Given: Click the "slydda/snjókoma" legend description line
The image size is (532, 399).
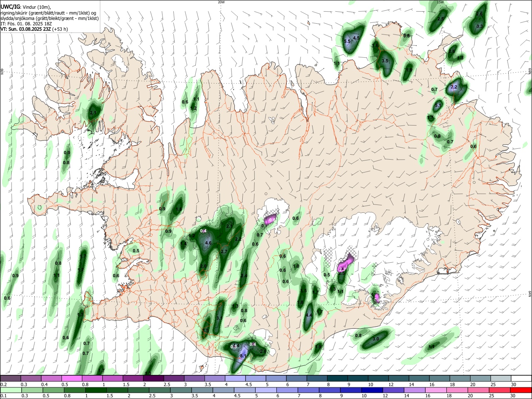Looking at the screenshot, I should pyautogui.click(x=49, y=18).
